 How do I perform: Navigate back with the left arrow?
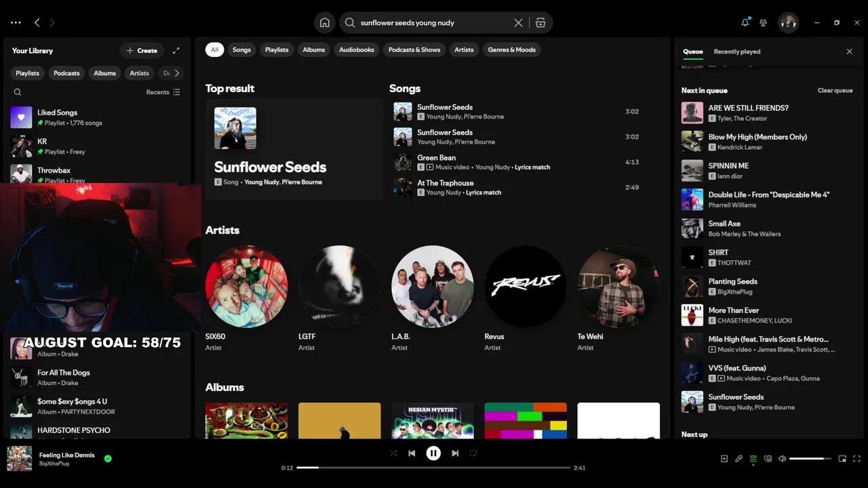point(37,22)
